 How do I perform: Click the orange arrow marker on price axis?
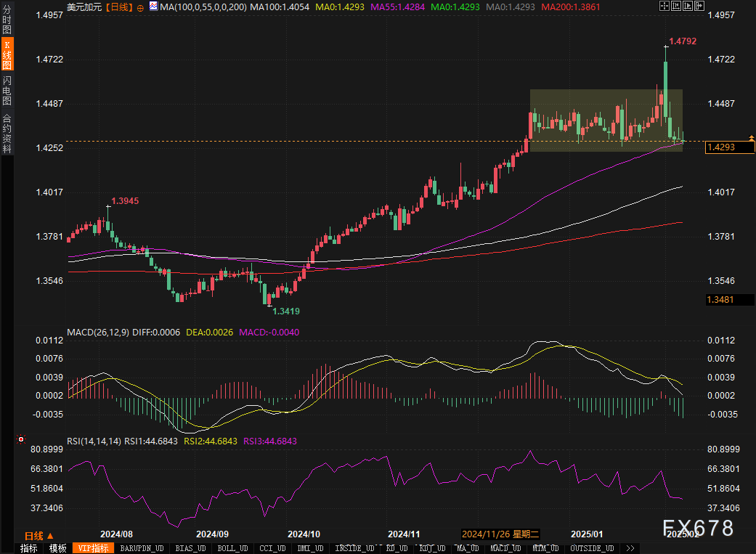coord(751,137)
